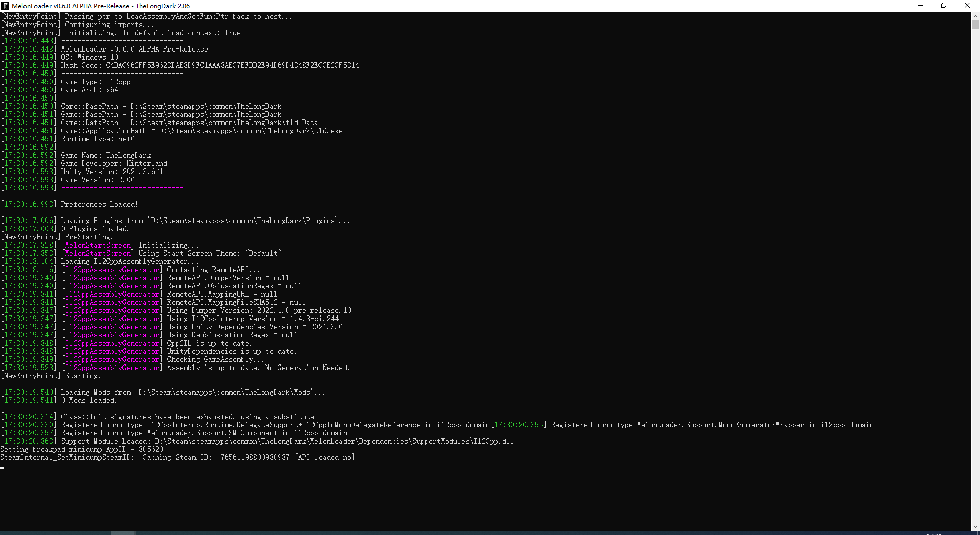Viewport: 980px width, 535px height.
Task: Click the 'Assembly is up to date. No Generation Needed.' line
Action: (x=175, y=368)
